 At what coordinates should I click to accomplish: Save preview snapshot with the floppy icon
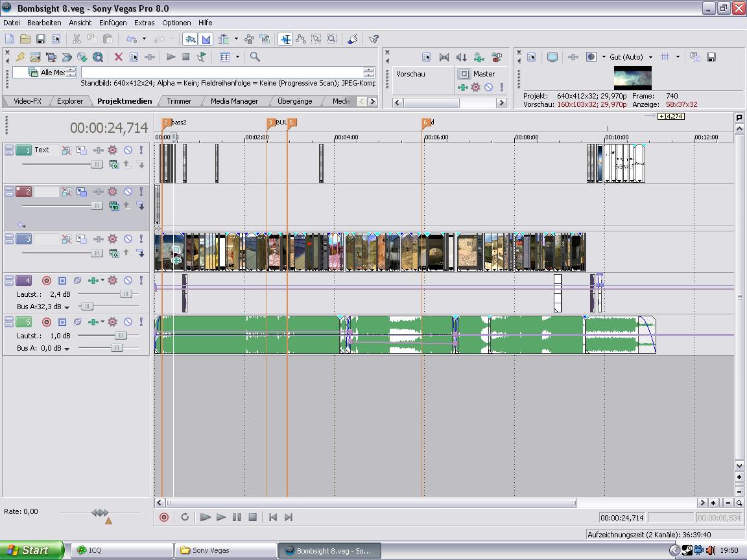(711, 57)
